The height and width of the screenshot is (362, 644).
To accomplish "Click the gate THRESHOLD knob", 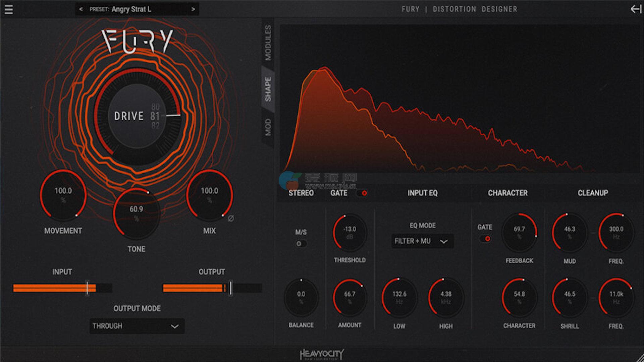I will click(350, 232).
